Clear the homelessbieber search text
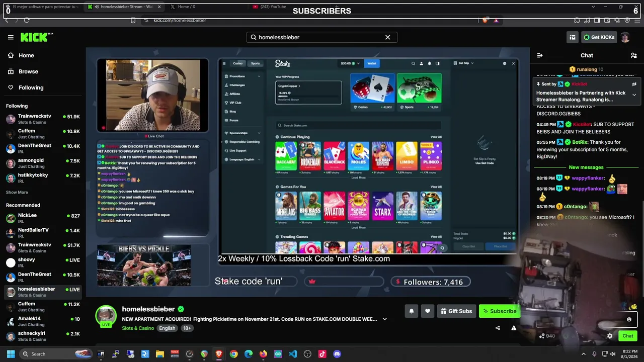 click(x=387, y=37)
